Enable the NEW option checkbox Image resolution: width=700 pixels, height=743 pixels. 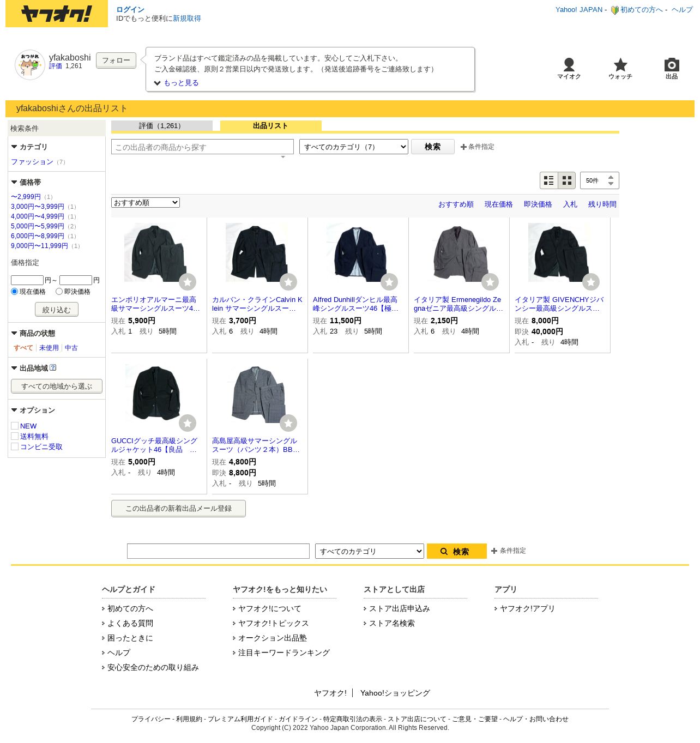(15, 426)
